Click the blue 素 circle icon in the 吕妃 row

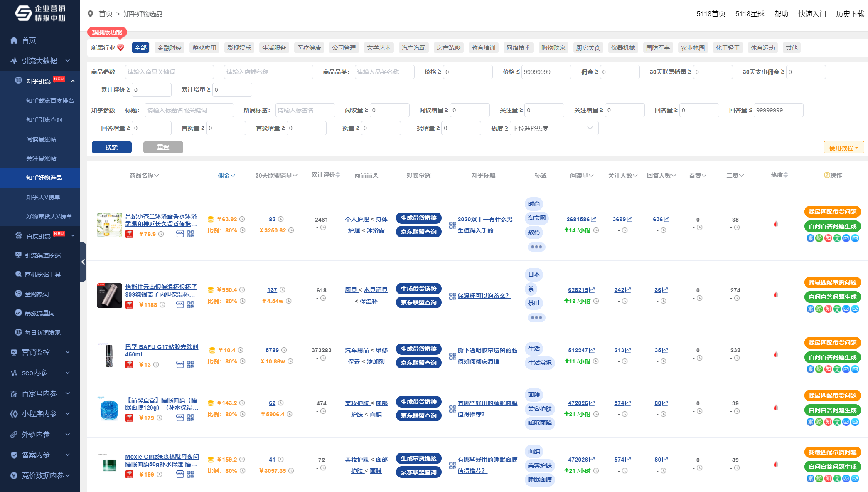click(x=810, y=238)
